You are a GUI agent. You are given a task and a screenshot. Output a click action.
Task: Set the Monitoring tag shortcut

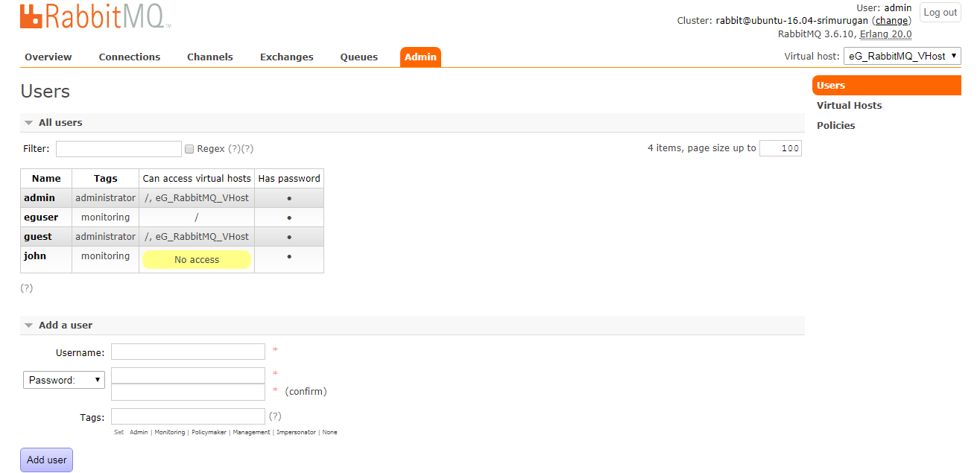[170, 432]
